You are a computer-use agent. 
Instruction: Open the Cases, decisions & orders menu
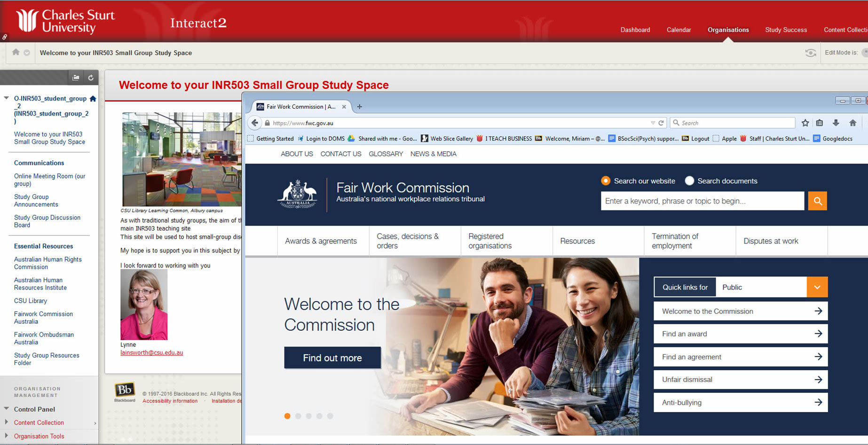click(415, 241)
